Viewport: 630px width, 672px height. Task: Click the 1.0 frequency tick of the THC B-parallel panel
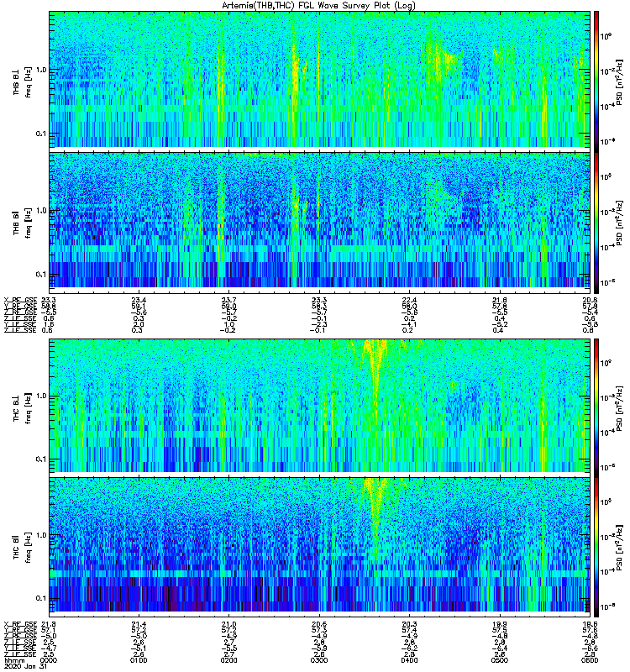click(41, 535)
